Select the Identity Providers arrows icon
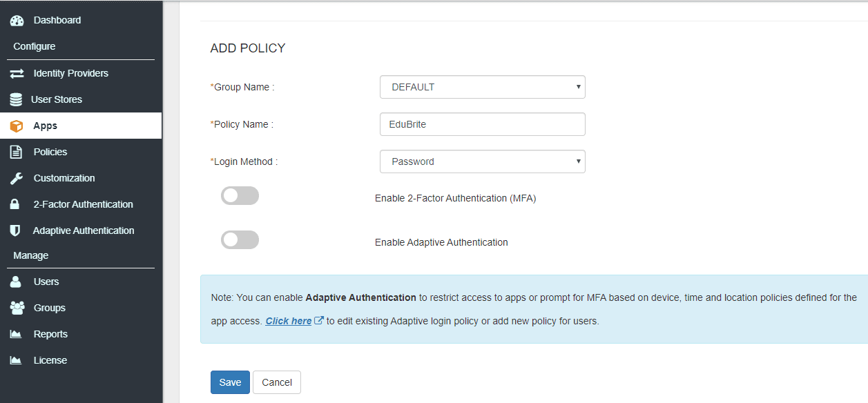Viewport: 868px width, 403px height. point(16,73)
